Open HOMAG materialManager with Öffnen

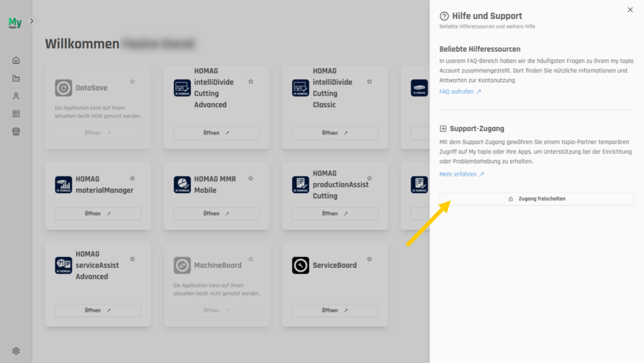98,214
